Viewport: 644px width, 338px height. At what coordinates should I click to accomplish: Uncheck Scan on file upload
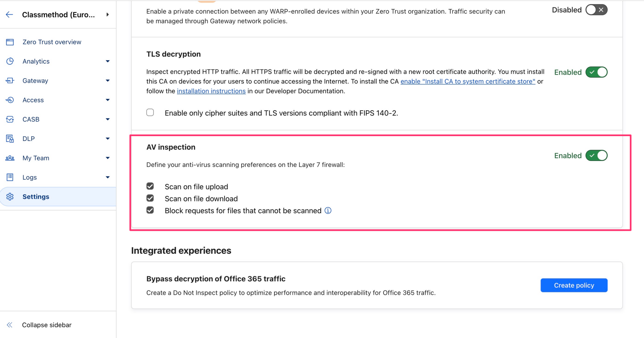150,186
